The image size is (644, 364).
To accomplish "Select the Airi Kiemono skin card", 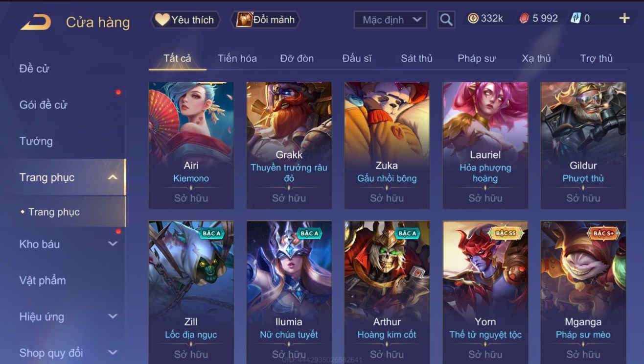I will (191, 146).
